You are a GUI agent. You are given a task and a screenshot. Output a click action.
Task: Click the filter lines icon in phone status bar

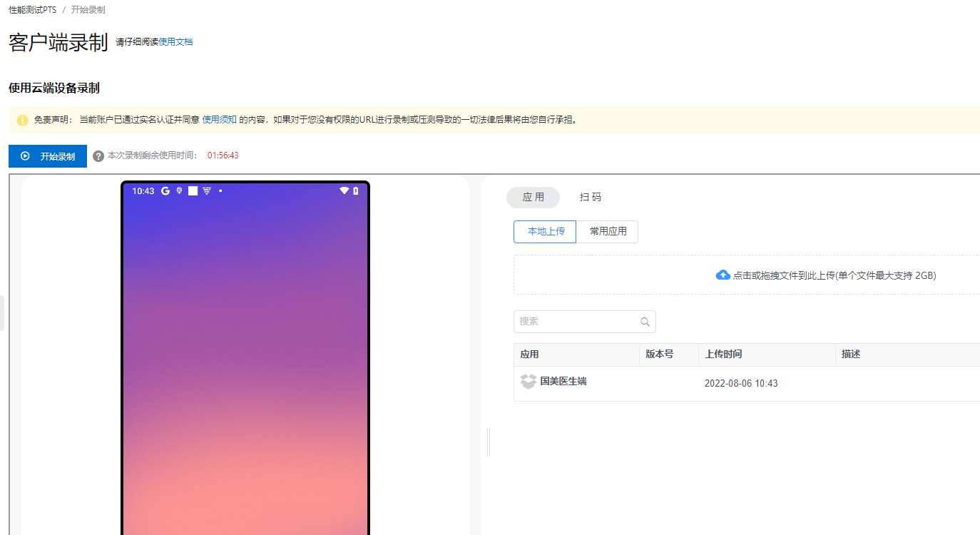coord(207,191)
